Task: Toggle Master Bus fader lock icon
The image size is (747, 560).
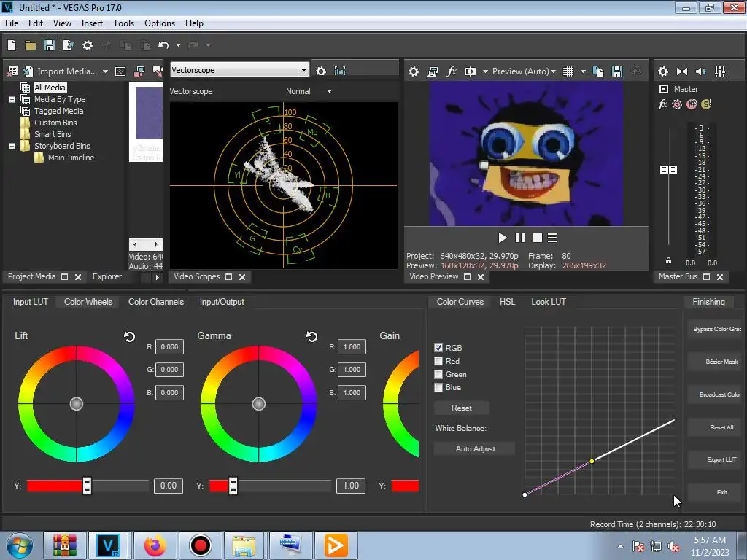Action: [668, 260]
